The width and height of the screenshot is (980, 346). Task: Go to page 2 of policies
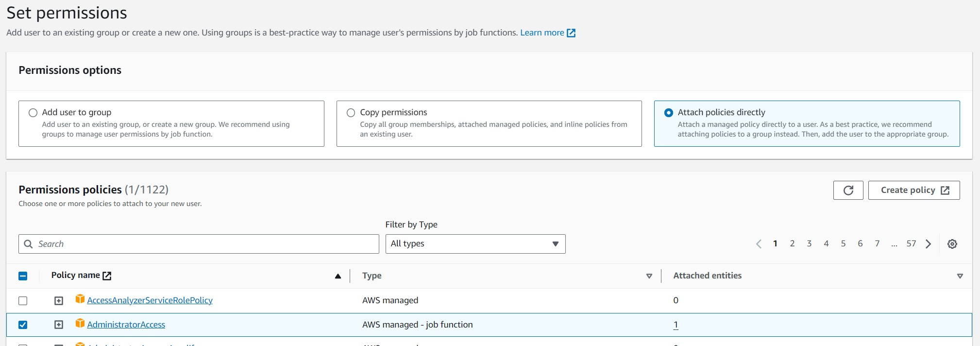tap(792, 243)
